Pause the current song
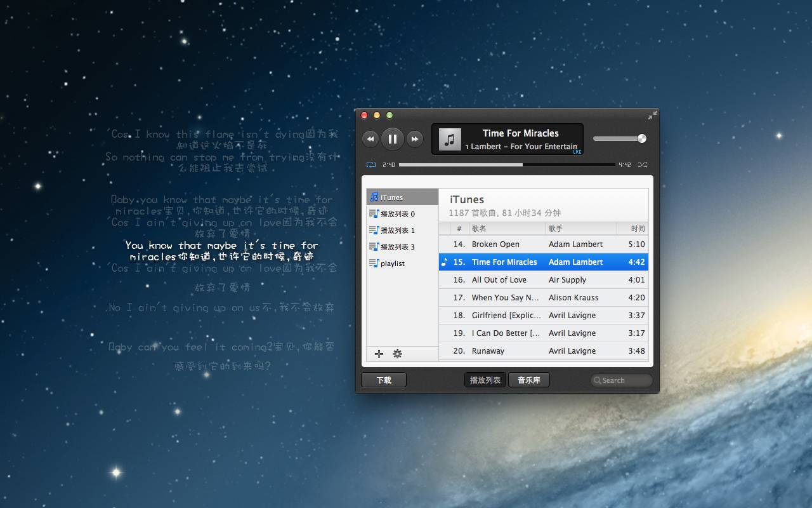The height and width of the screenshot is (508, 812). tap(392, 138)
